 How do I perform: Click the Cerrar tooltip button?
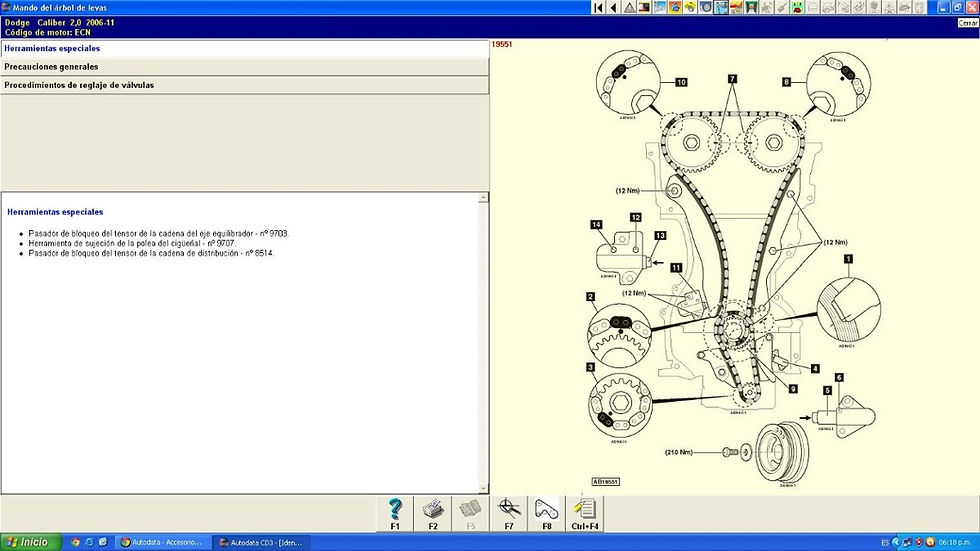[x=968, y=23]
